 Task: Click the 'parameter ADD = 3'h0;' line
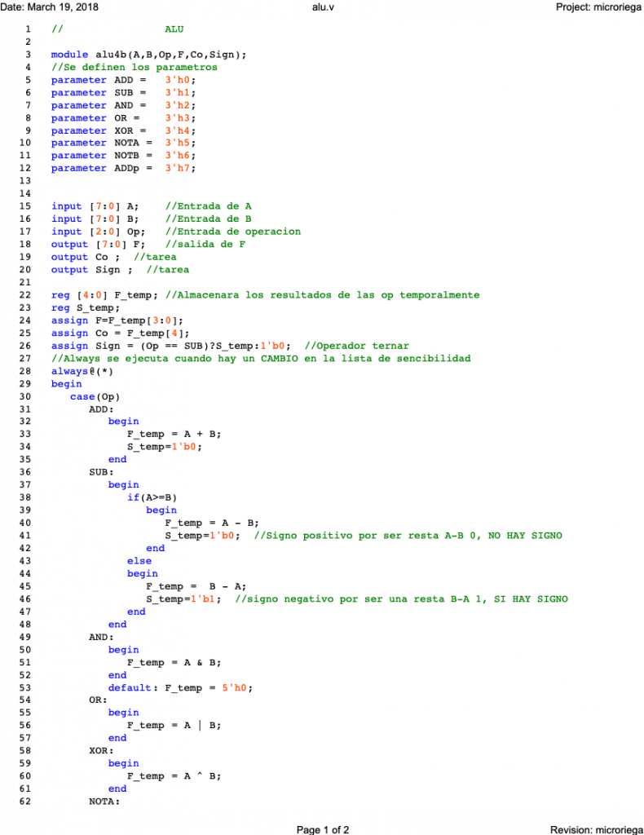123,80
